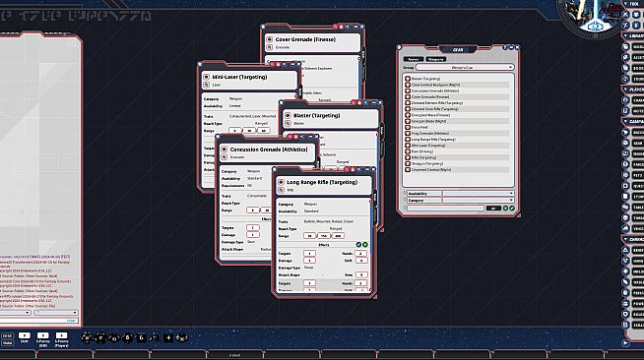Select the d10 die icon

coord(114,337)
